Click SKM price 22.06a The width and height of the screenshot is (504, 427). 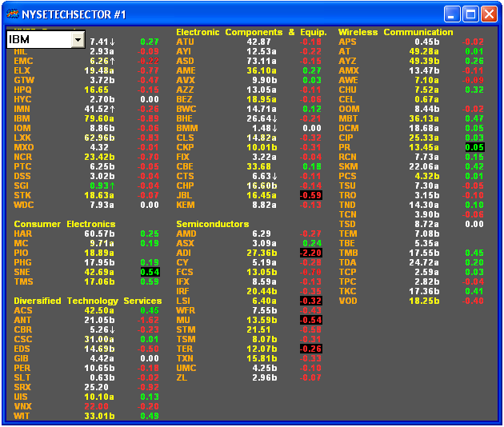pyautogui.click(x=424, y=167)
